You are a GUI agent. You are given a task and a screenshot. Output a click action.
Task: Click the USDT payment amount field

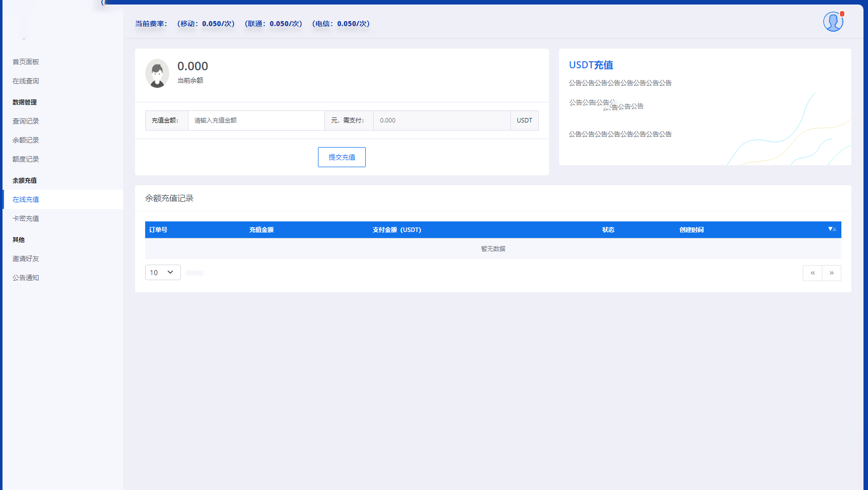pyautogui.click(x=442, y=120)
